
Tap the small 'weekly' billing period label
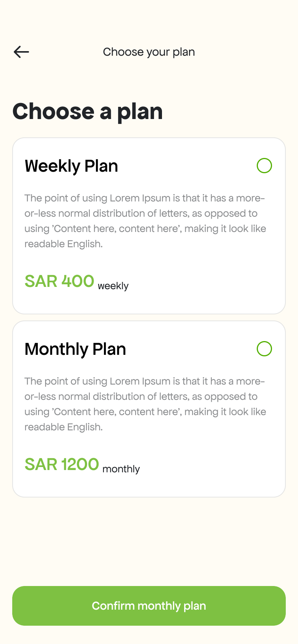[x=113, y=286]
